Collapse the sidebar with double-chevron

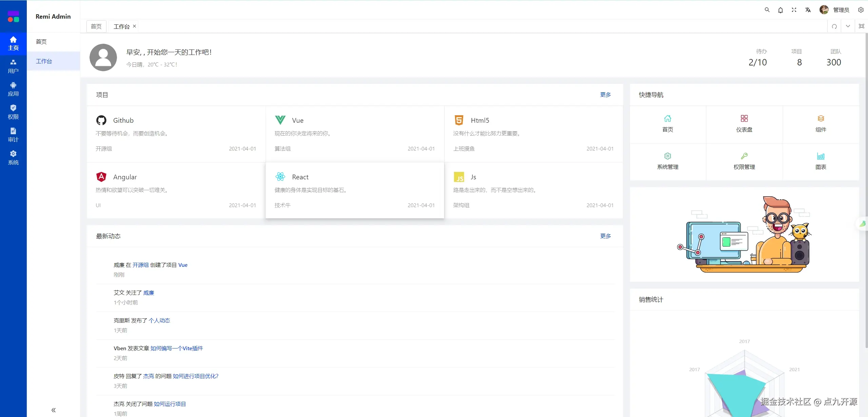(x=54, y=410)
